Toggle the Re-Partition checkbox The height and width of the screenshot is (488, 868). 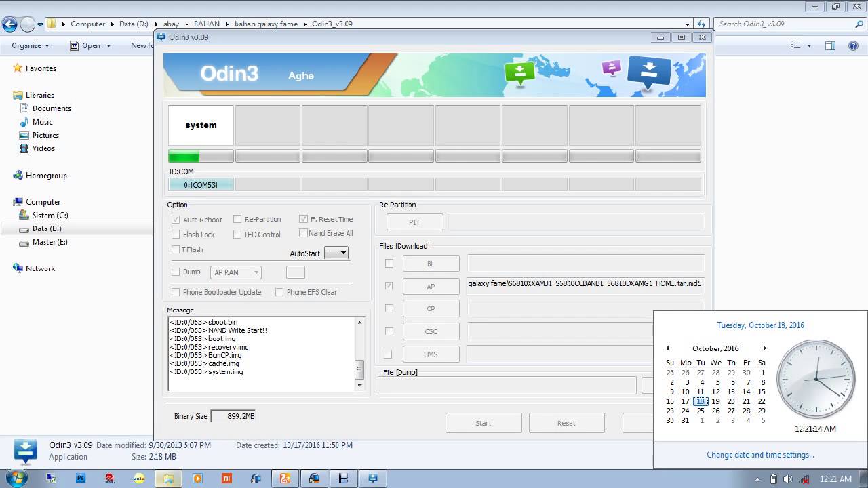point(237,219)
